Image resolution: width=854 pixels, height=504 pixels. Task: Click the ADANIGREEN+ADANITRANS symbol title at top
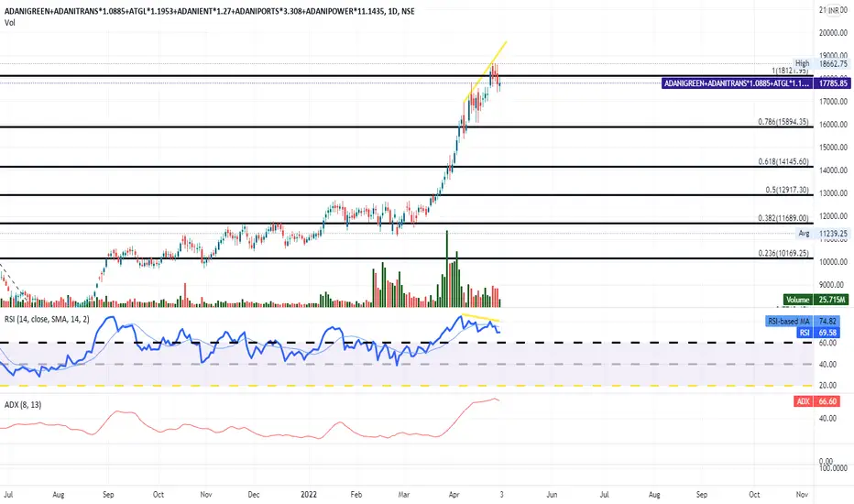(x=209, y=11)
